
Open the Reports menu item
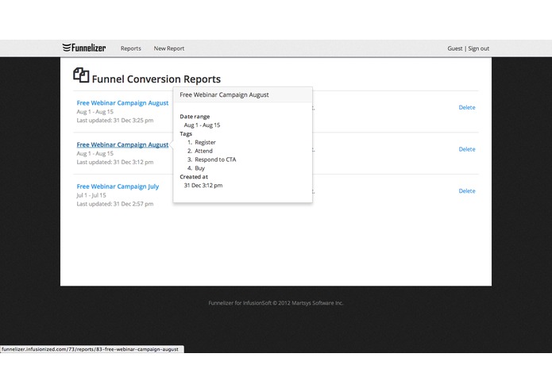[x=130, y=48]
